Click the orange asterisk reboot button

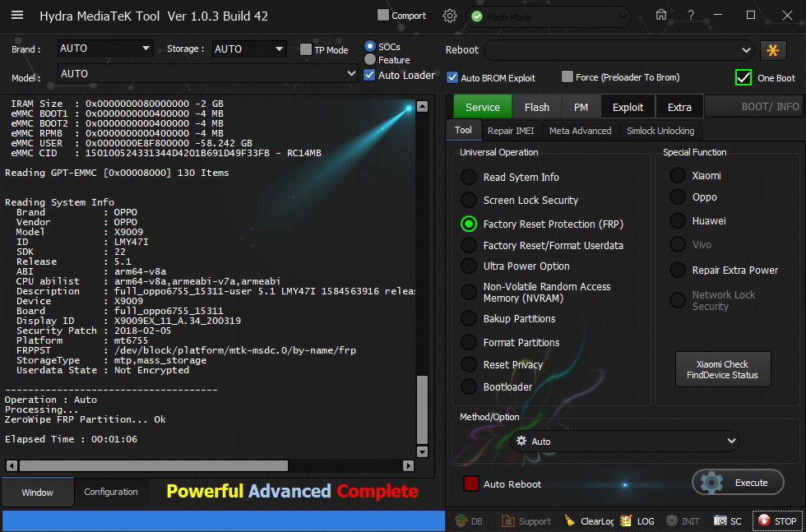click(773, 50)
